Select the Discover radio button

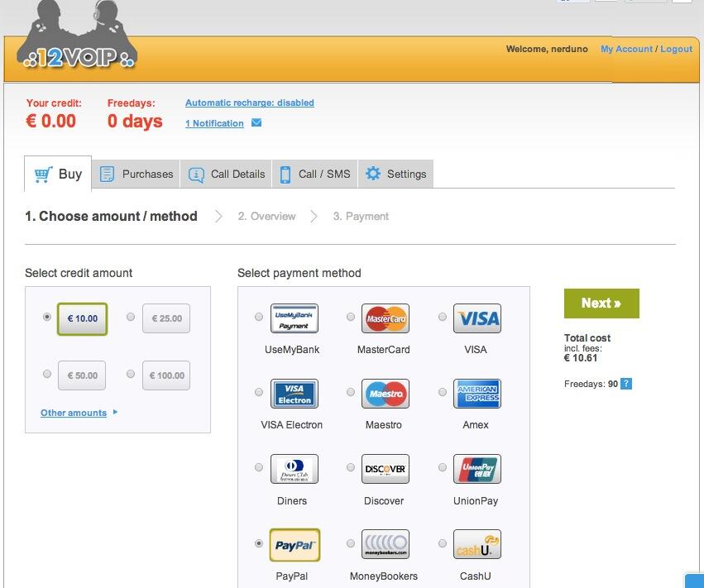pos(351,467)
